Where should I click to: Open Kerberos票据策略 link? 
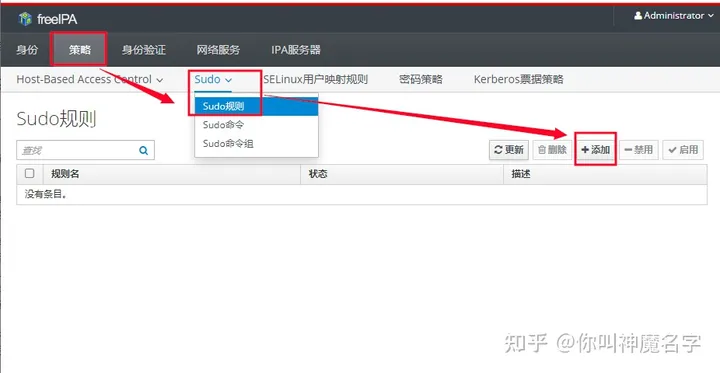[x=518, y=79]
